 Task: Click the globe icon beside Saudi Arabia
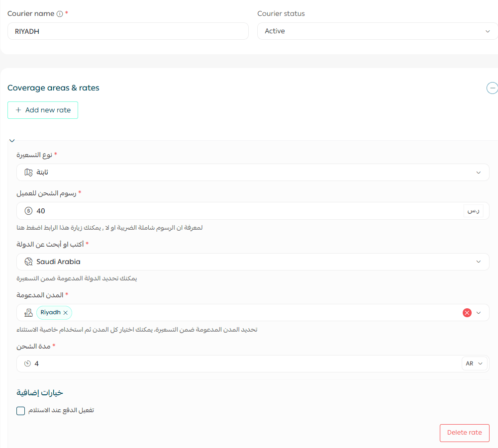point(29,262)
